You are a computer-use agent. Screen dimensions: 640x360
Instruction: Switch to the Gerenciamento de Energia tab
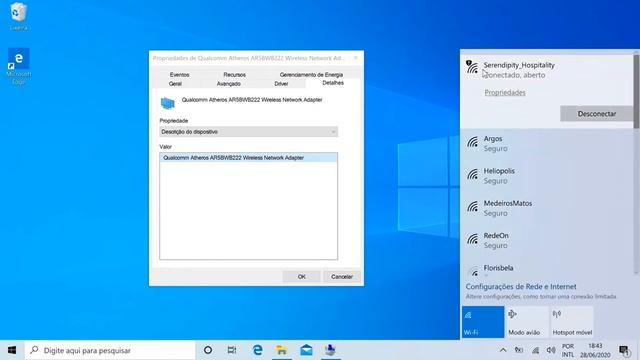pos(311,75)
